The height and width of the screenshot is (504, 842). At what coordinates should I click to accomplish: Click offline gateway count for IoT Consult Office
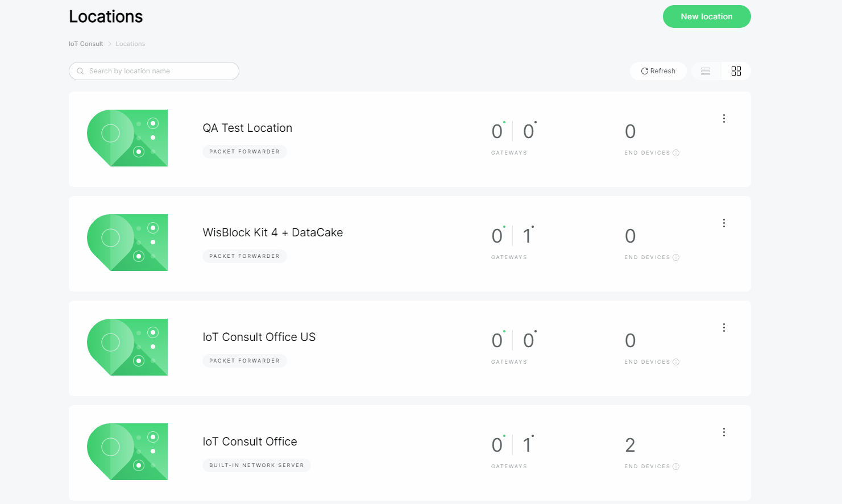point(528,445)
